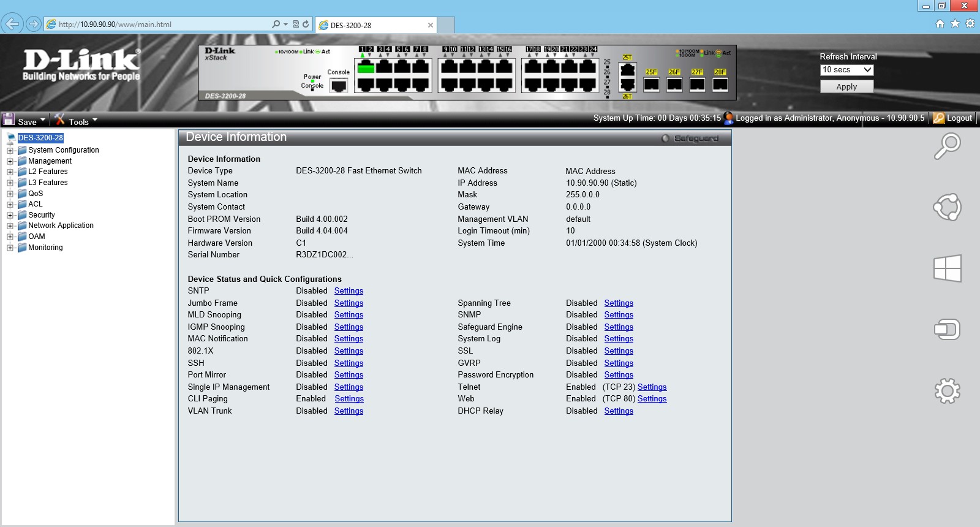
Task: Open the Tools wrench icon menu
Action: 59,119
